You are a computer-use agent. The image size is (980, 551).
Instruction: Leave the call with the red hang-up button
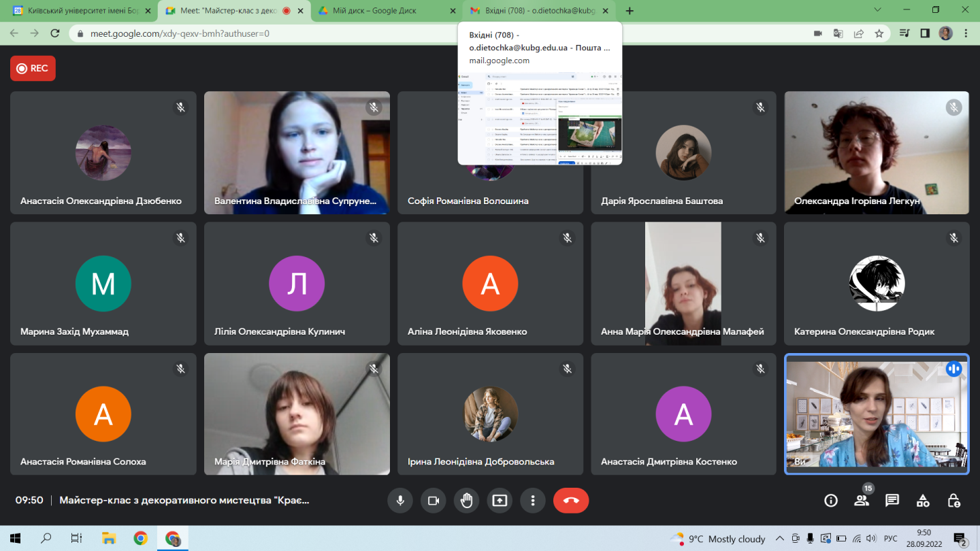tap(571, 501)
